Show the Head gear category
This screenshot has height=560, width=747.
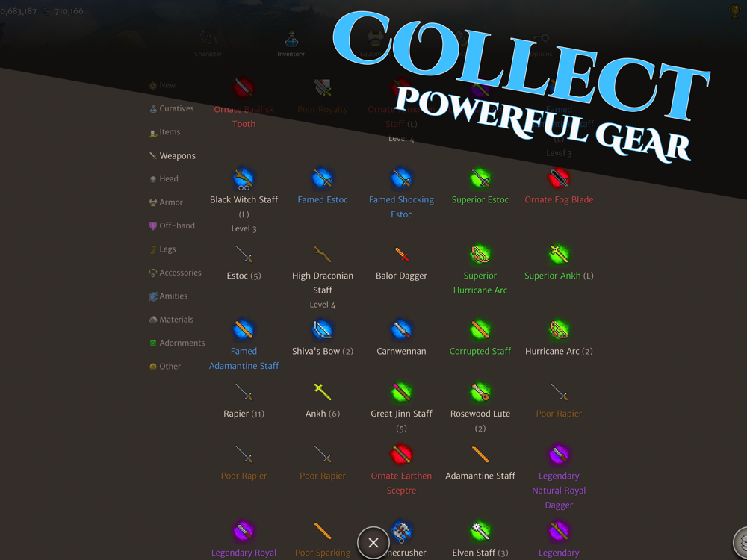(164, 179)
